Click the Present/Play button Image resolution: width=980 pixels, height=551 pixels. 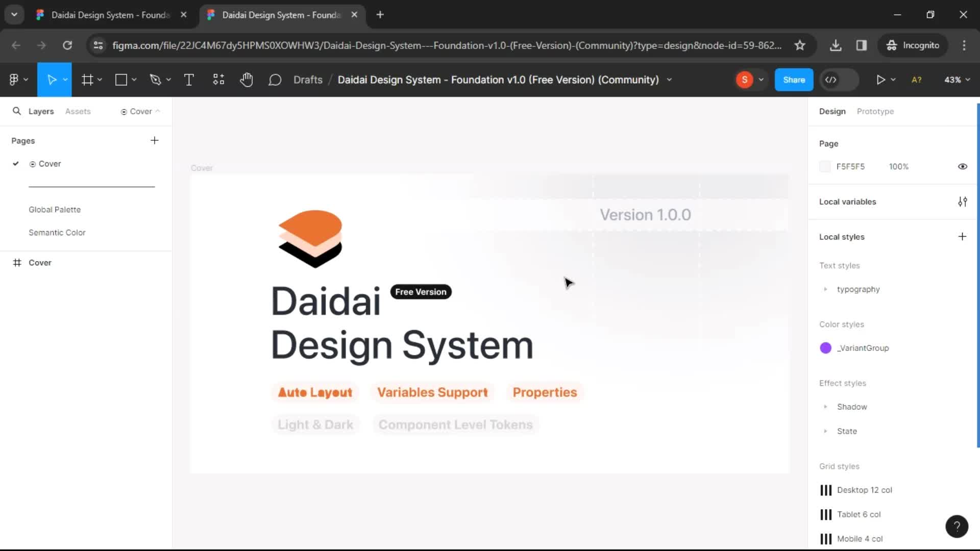(x=880, y=80)
